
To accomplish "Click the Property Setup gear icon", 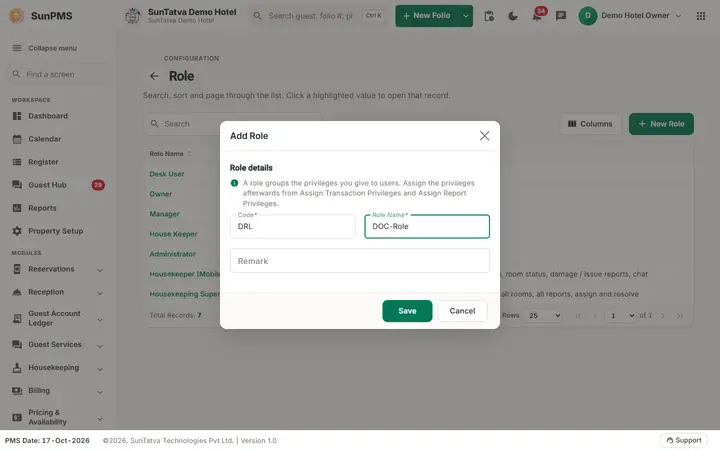I will point(17,231).
